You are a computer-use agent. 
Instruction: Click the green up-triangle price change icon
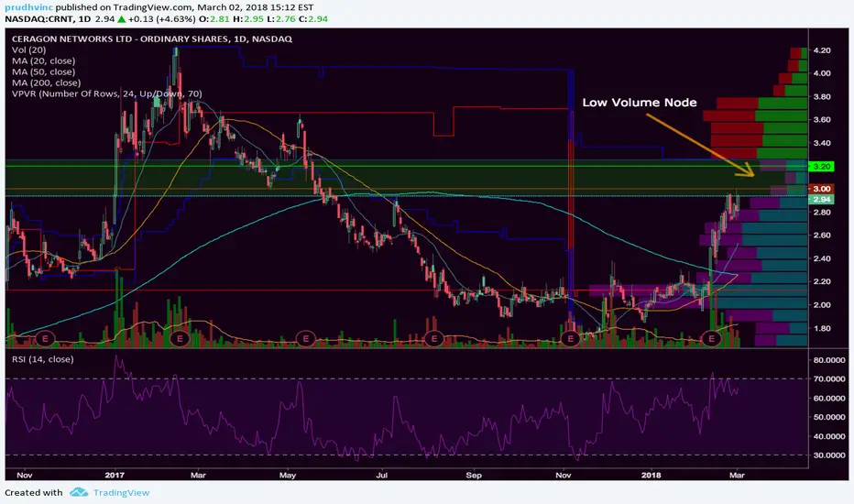[122, 19]
